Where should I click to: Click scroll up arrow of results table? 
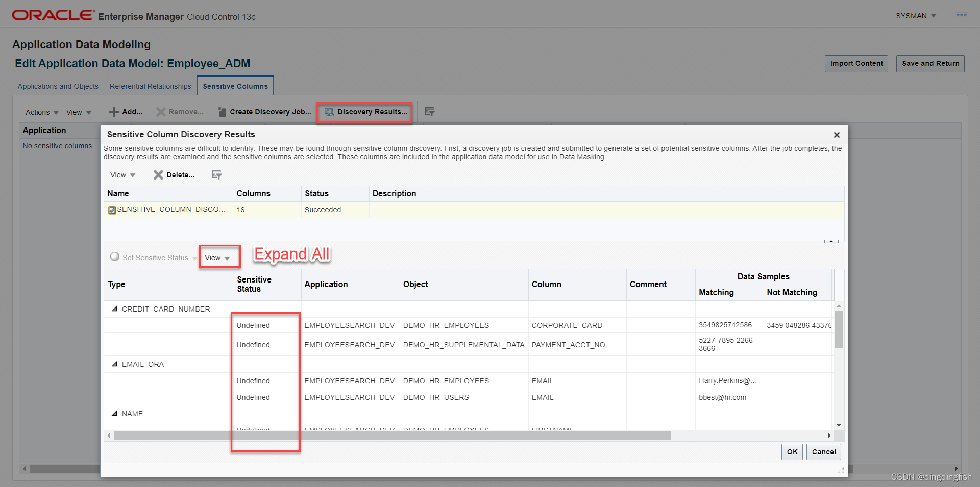coord(839,306)
